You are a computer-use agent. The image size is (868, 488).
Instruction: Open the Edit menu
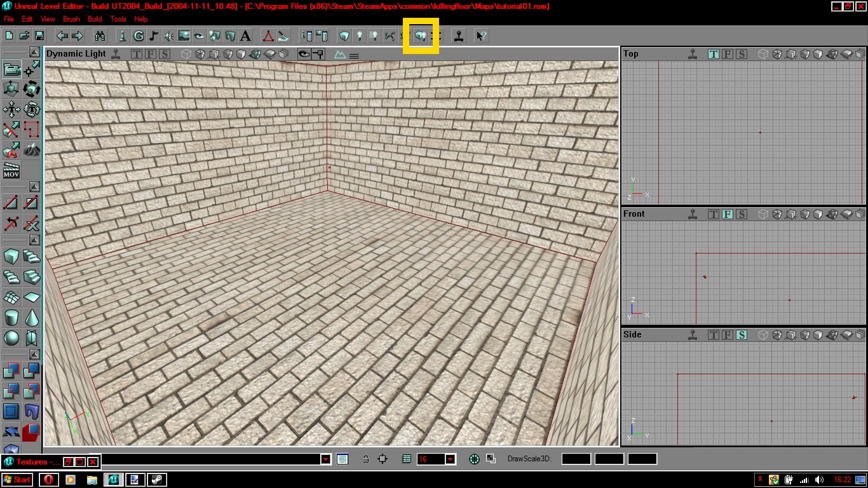27,19
